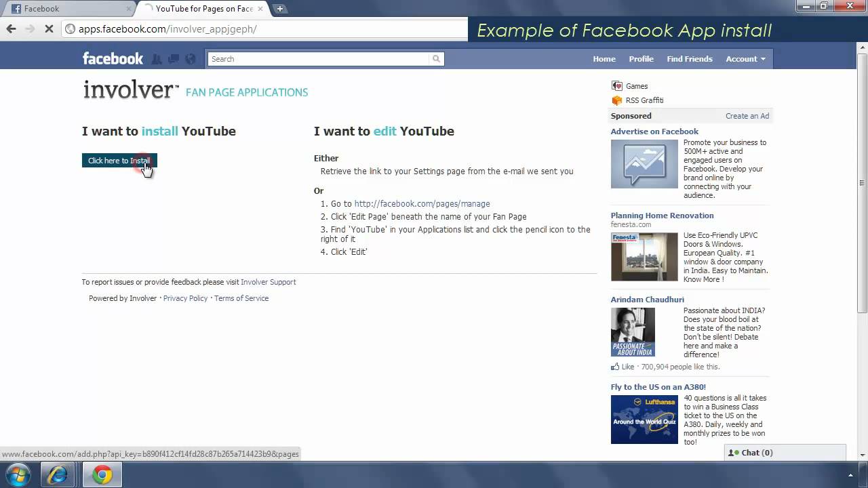
Task: Open Find Friends in header
Action: tap(689, 59)
